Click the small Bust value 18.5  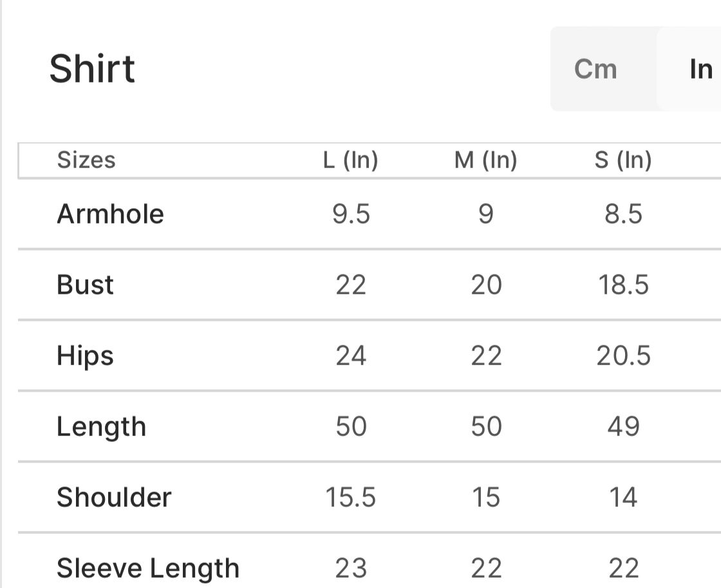tap(623, 285)
